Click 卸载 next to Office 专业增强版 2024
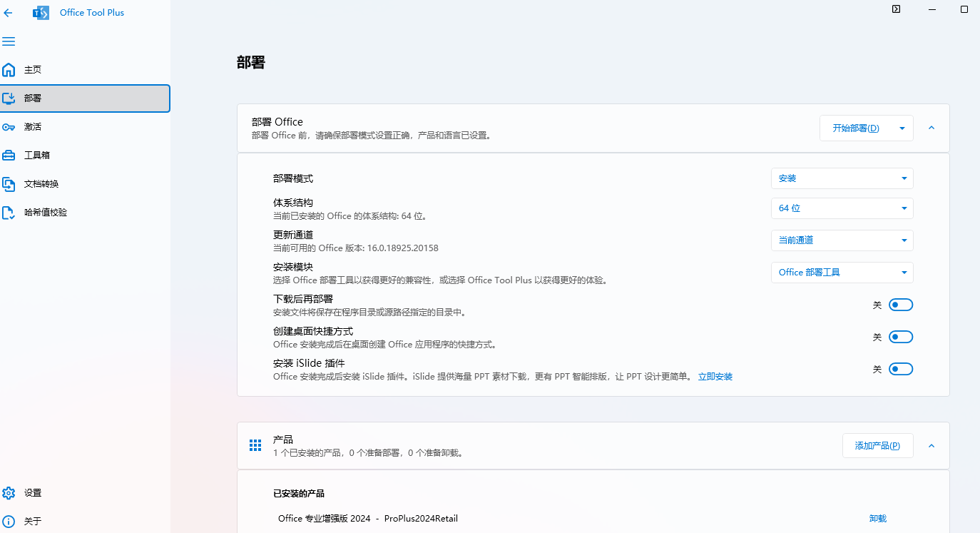This screenshot has width=980, height=533. click(x=877, y=519)
